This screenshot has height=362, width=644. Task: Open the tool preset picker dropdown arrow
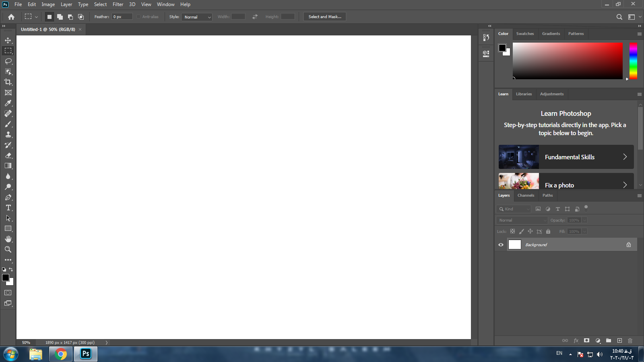pos(36,17)
